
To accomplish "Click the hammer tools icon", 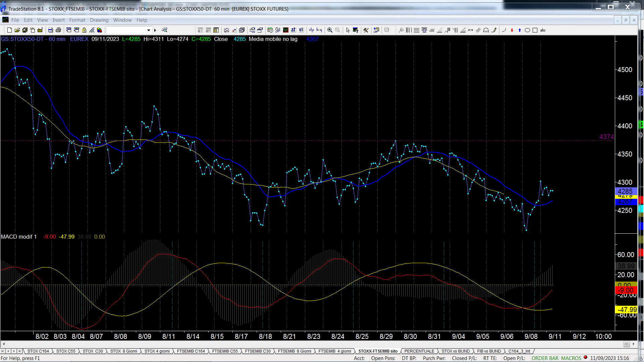I will [366, 30].
